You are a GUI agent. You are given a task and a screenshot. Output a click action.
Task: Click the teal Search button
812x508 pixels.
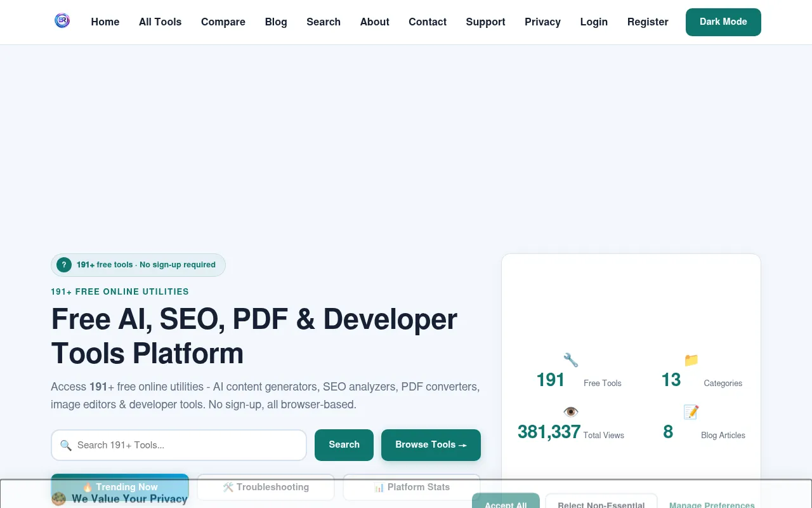tap(344, 445)
